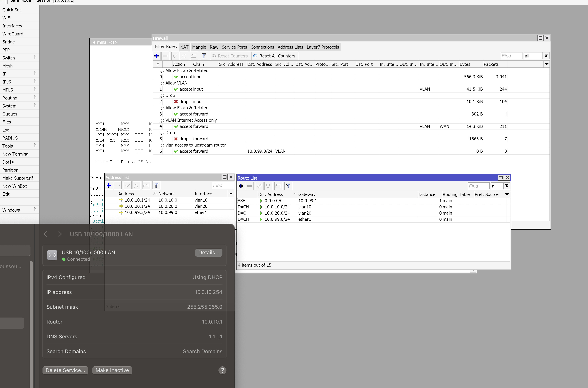Viewport: 588px width, 388px height.
Task: Click Reset All Counters button
Action: point(275,56)
